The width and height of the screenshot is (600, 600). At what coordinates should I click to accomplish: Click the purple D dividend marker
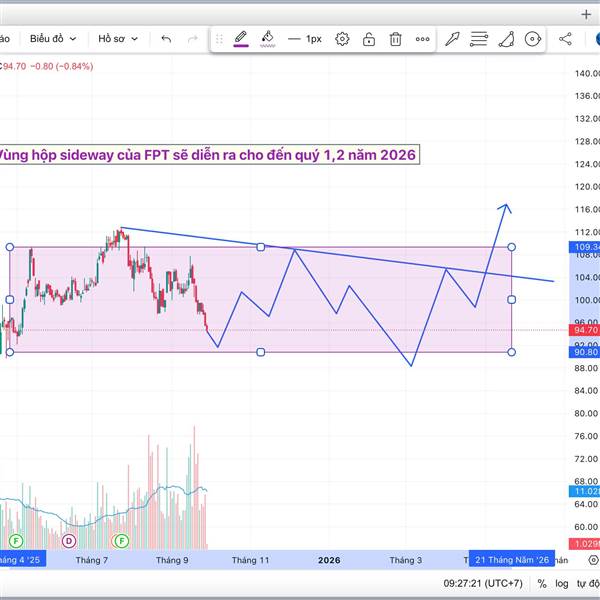point(69,541)
